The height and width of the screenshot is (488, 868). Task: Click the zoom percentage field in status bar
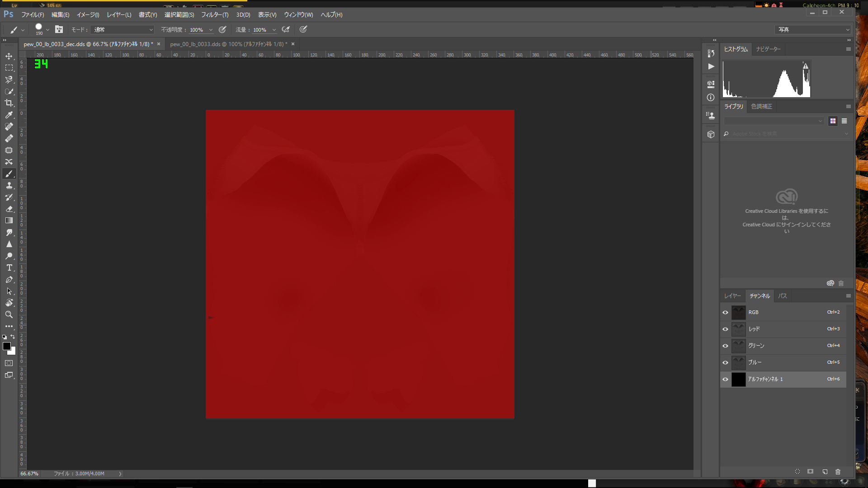(x=29, y=474)
